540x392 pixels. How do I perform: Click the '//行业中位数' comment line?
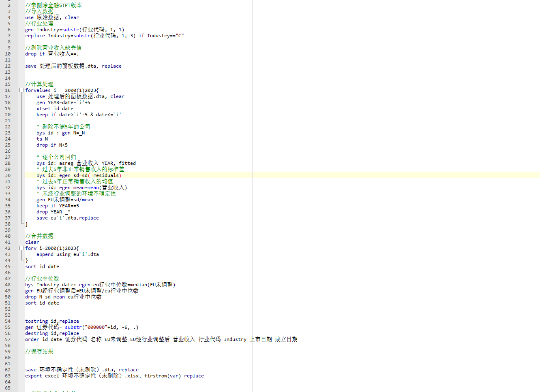(42, 279)
